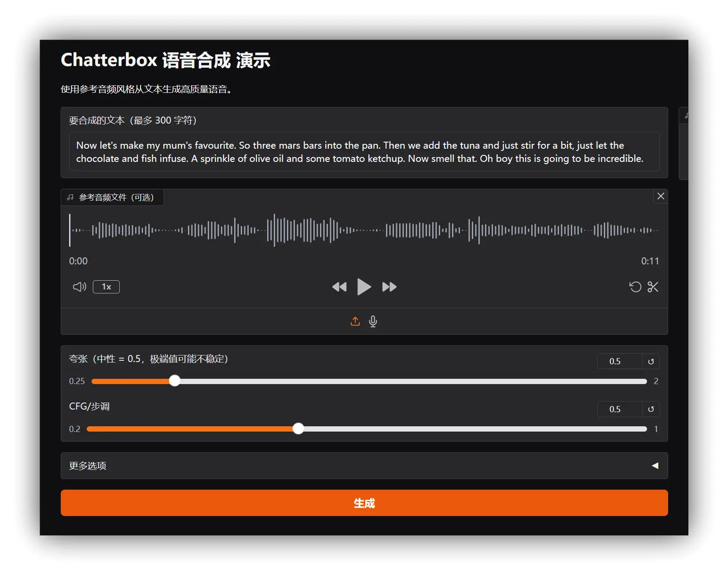
Task: Click the upload audio file icon
Action: 355,322
